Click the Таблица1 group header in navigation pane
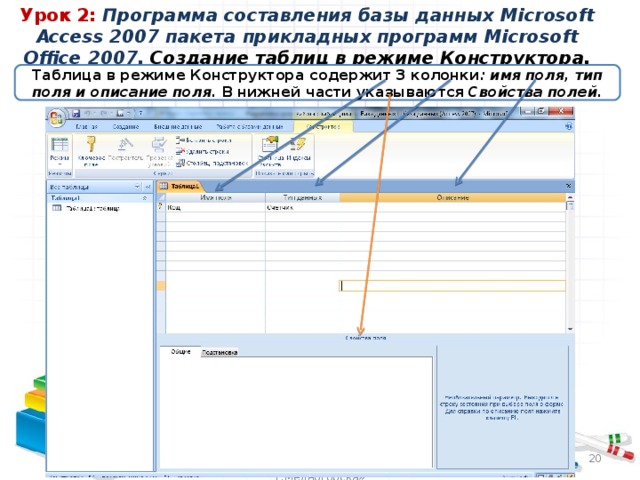Image resolution: width=640 pixels, height=480 pixels. 99,198
